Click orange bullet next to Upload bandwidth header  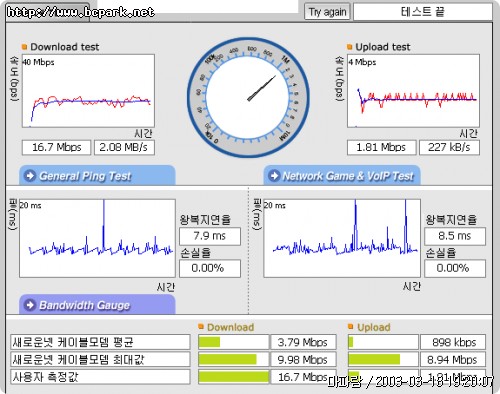pyautogui.click(x=350, y=327)
